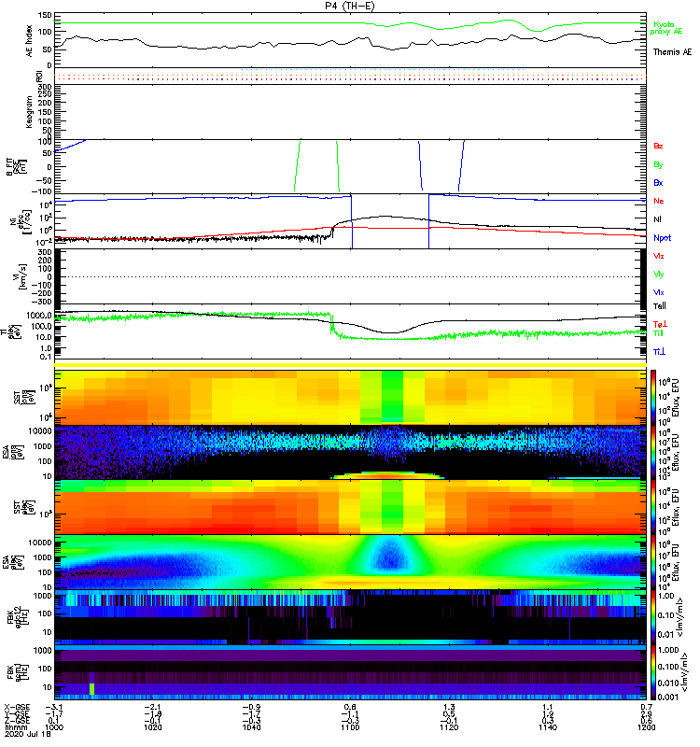Select the blue Npot legend entry
Image resolution: width=700 pixels, height=747 pixels.
tap(663, 238)
